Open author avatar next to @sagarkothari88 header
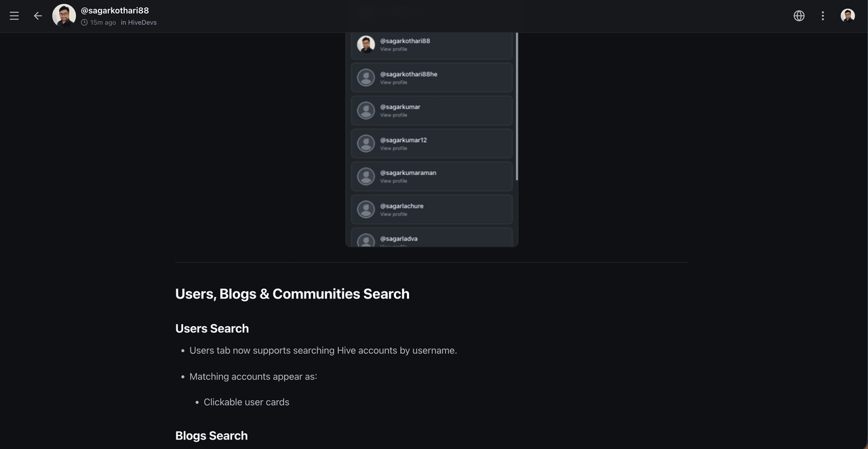Screen dimensions: 868x449 64,16
